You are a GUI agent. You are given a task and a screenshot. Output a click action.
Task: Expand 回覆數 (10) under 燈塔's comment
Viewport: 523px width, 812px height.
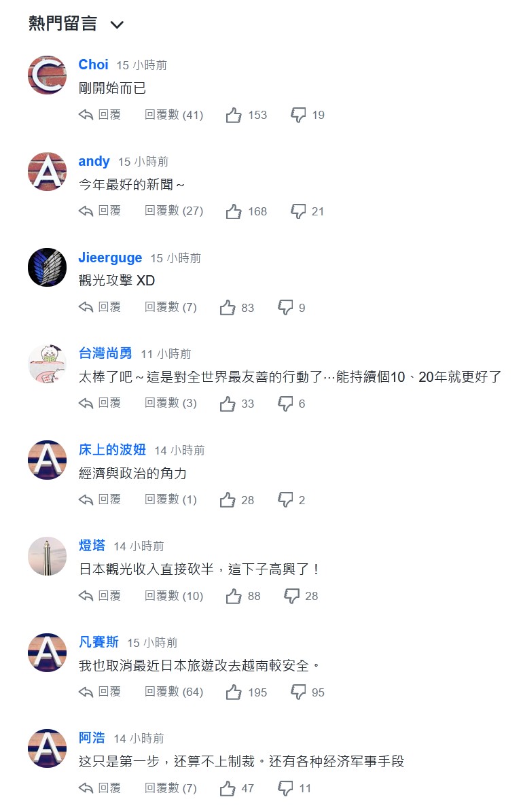(x=174, y=596)
